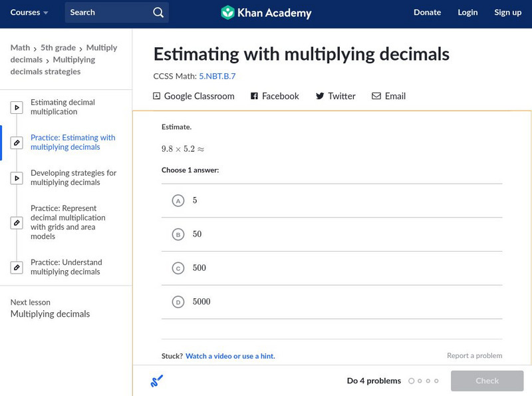Screen dimensions: 532x396
Task: Click the search magnifier icon
Action: pos(158,13)
